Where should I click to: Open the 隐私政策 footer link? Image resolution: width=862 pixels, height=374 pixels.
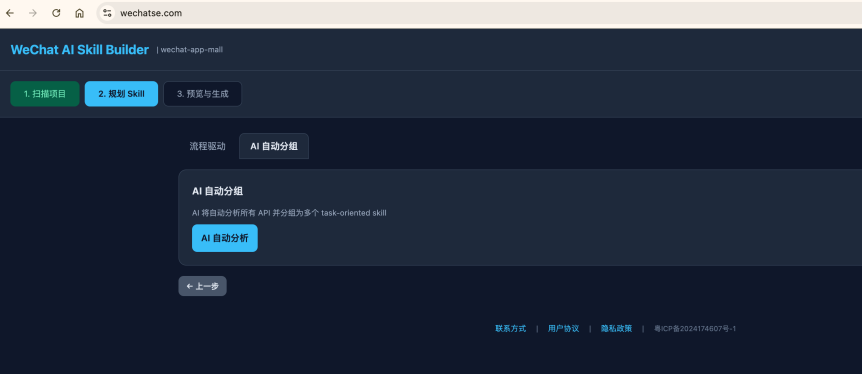616,329
